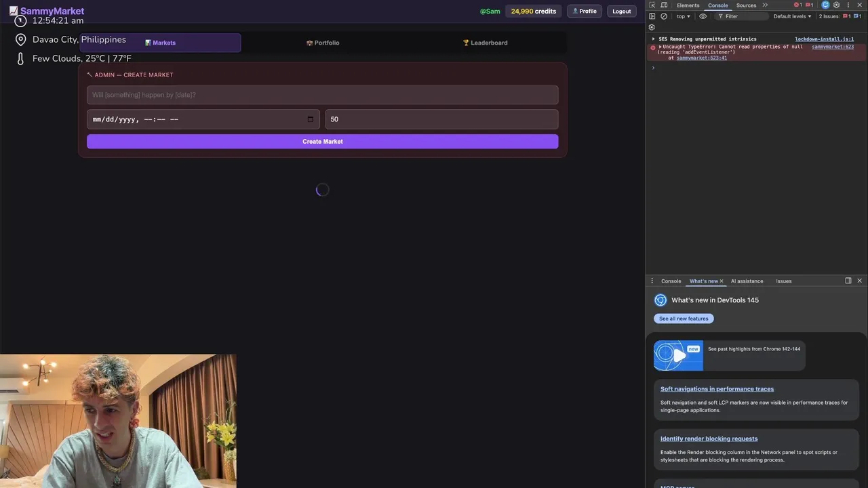
Task: Open console settings gear below toolbar
Action: click(652, 27)
